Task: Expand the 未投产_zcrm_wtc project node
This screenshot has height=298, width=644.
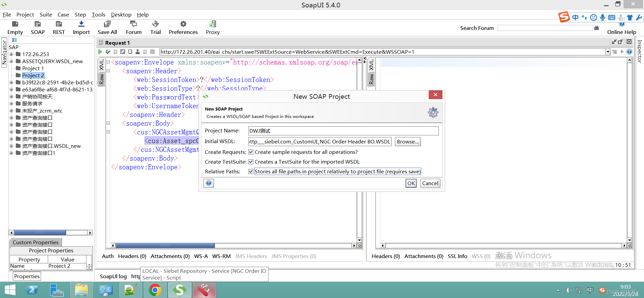Action: (11, 111)
